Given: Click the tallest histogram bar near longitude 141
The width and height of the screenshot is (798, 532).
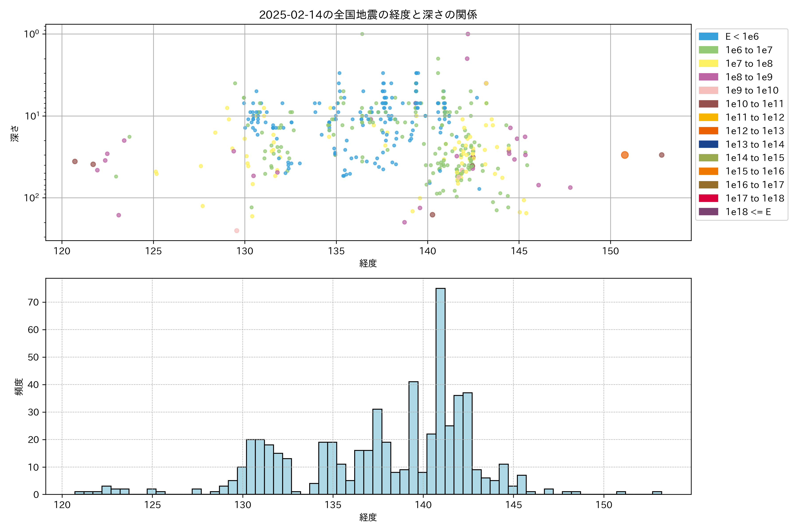Looking at the screenshot, I should (440, 390).
